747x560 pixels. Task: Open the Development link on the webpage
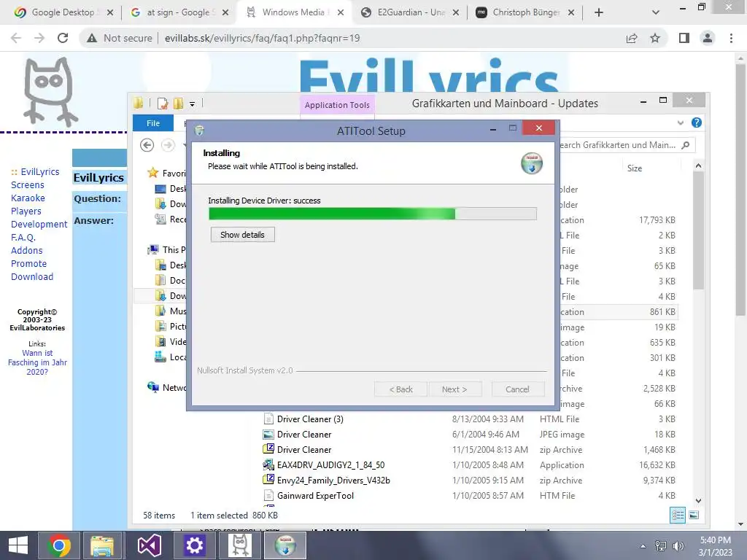tap(39, 224)
